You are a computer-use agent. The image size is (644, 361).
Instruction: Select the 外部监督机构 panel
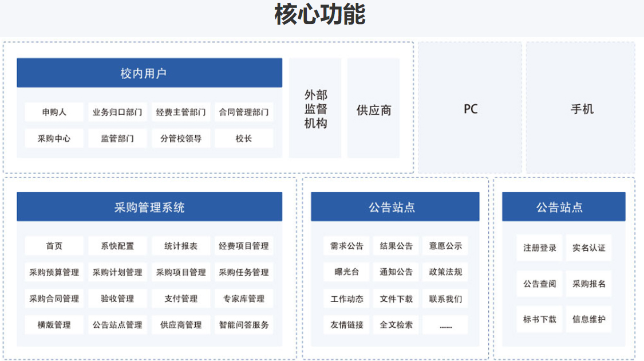point(315,108)
